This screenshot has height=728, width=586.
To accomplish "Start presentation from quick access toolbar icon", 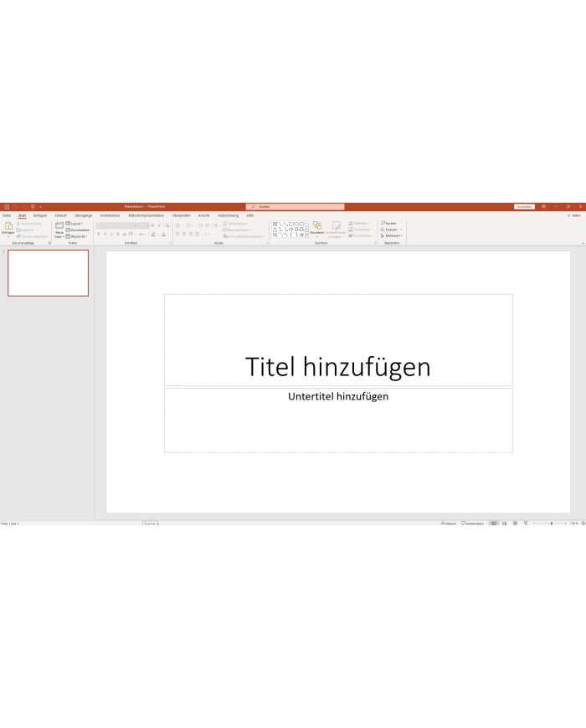I will coord(33,207).
